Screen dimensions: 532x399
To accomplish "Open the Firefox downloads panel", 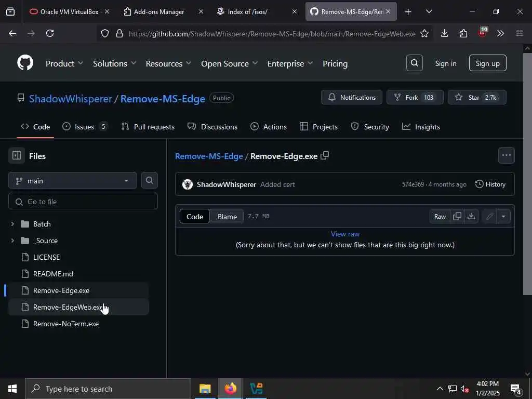I will point(445,33).
